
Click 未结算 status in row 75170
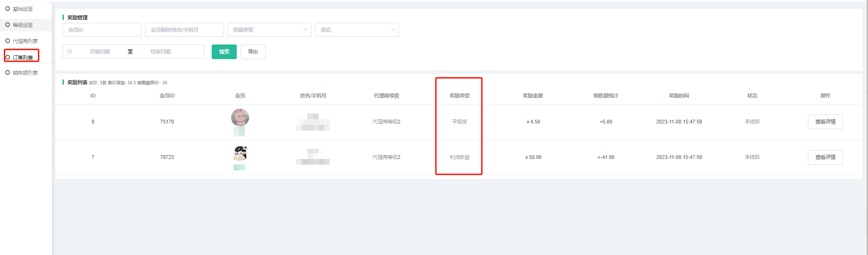coord(752,122)
